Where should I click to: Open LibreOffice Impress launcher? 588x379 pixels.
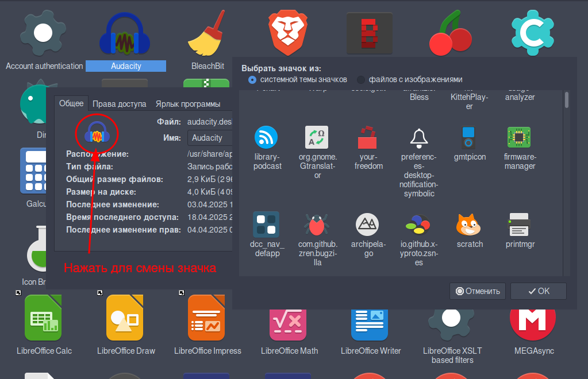click(x=206, y=318)
